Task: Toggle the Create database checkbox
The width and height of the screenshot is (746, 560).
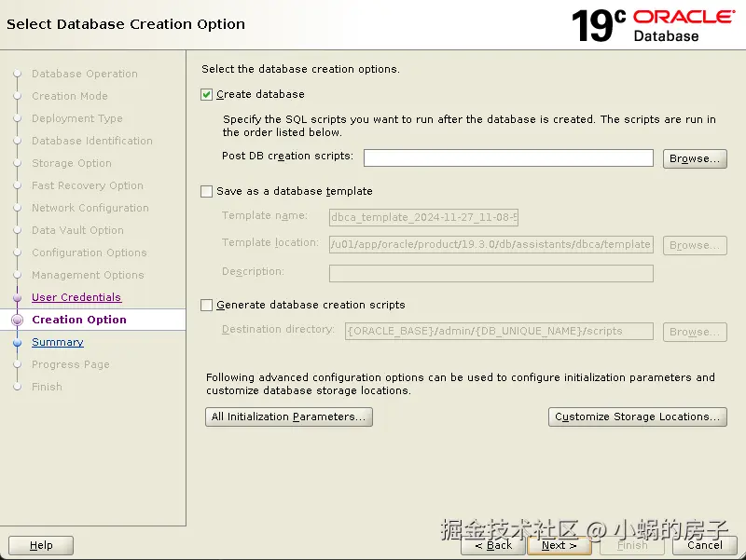Action: [x=206, y=95]
